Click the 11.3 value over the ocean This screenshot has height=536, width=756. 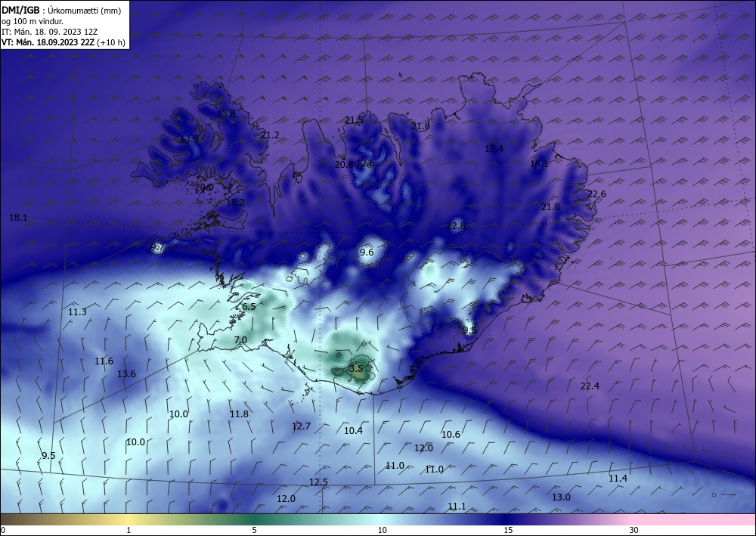point(77,312)
